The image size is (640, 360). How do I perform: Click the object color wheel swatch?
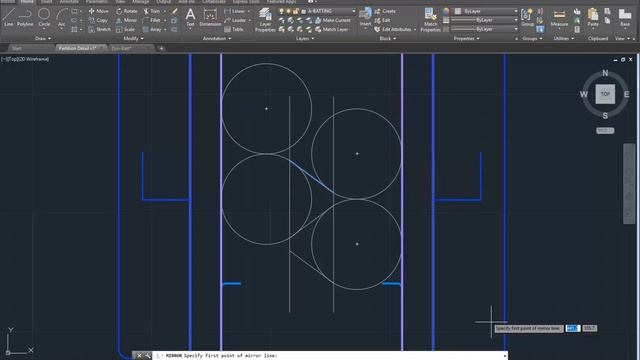tap(446, 11)
